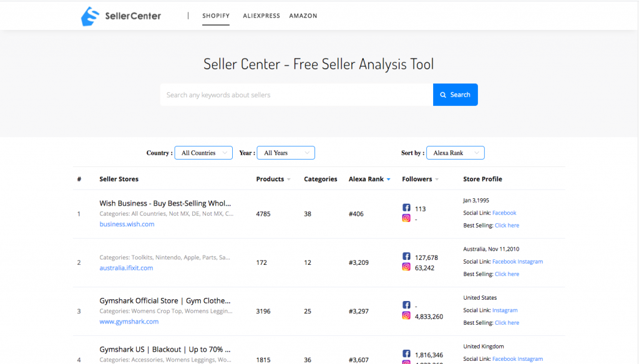Click Gymshark Official Store title

[165, 301]
